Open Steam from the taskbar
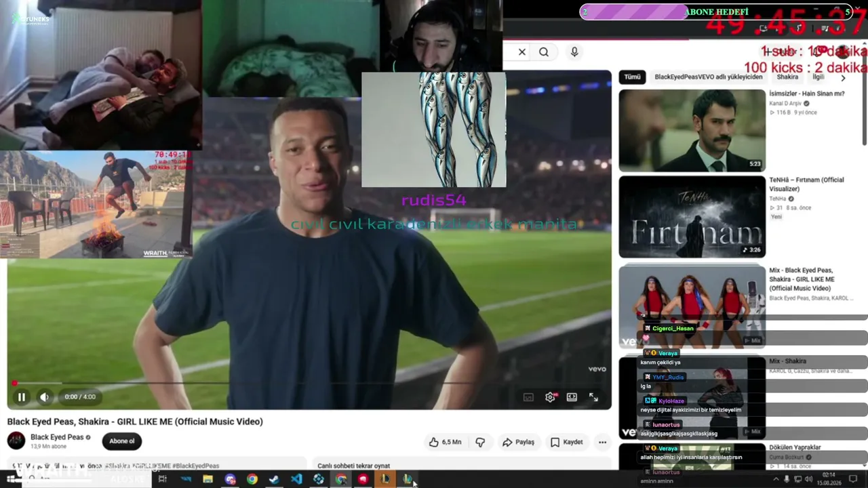This screenshot has width=868, height=488. pos(274,479)
